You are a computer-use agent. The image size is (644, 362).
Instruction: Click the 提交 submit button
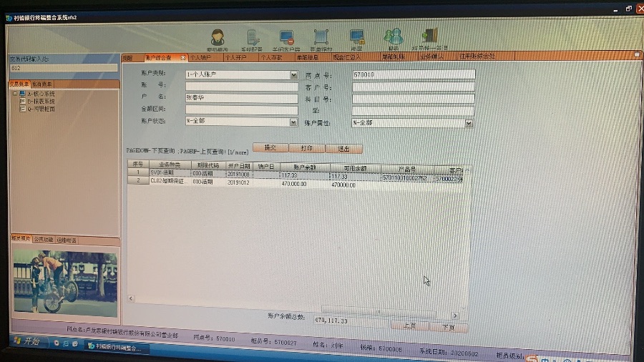point(270,148)
